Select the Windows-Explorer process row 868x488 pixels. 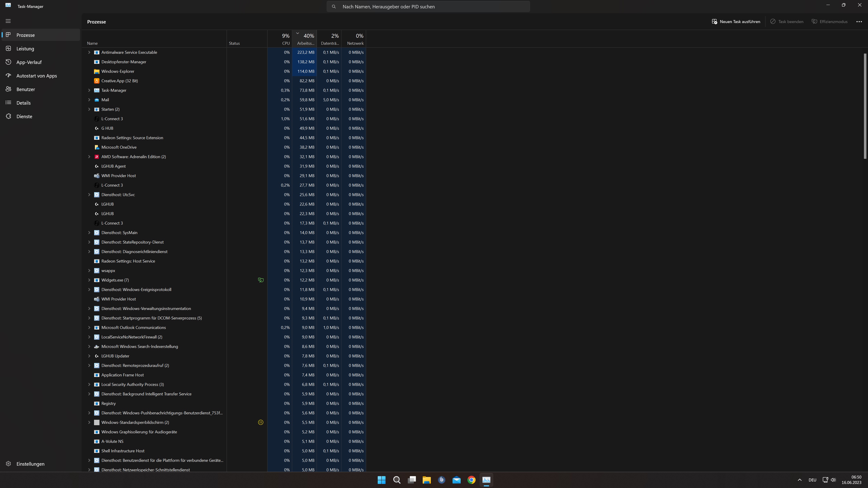[118, 71]
